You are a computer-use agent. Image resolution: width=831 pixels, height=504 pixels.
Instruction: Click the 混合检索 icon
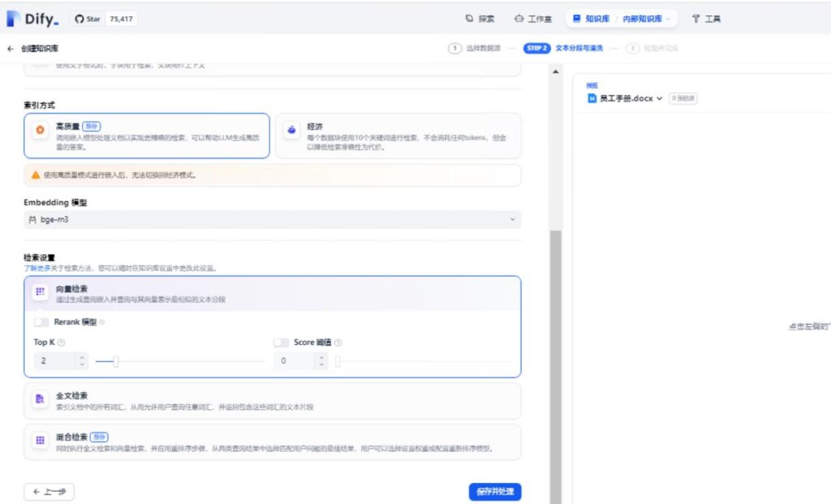point(40,440)
